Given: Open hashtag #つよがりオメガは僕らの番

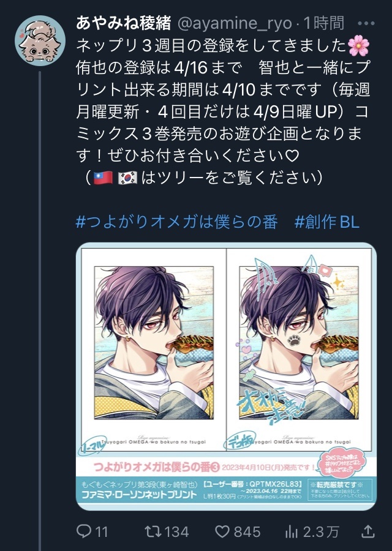Looking at the screenshot, I should [x=177, y=222].
